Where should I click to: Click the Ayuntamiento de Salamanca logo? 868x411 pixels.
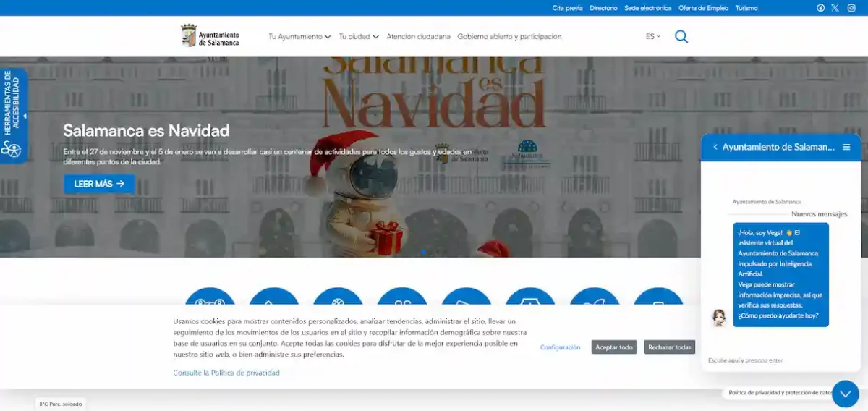210,35
